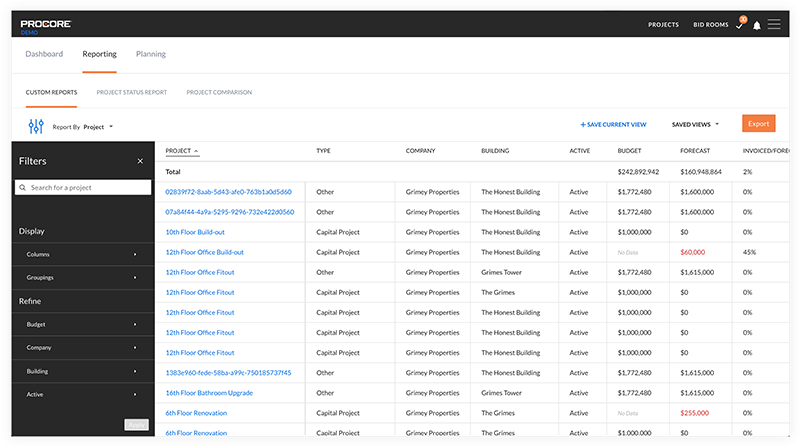Open the hamburger menu icon
The height and width of the screenshot is (447, 800).
[774, 24]
